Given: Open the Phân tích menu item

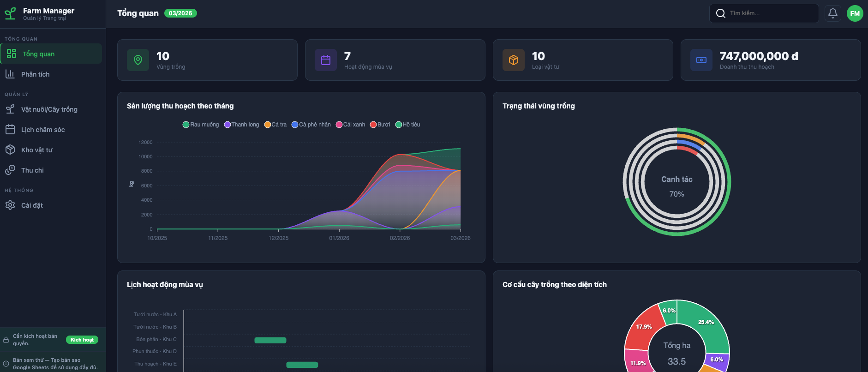Looking at the screenshot, I should point(35,74).
